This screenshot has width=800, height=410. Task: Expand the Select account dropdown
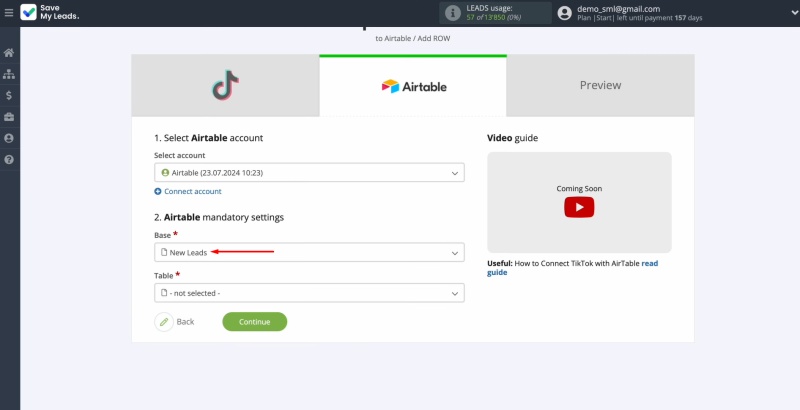[309, 173]
